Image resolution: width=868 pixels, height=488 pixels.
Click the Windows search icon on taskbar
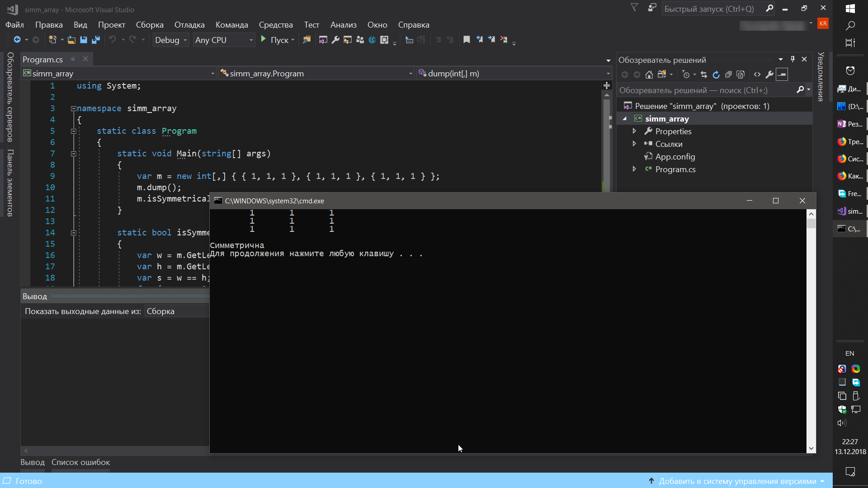[x=850, y=26]
